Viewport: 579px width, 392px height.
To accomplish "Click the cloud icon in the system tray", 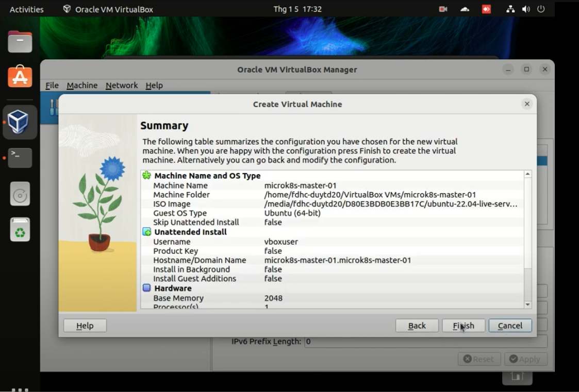I will click(465, 9).
